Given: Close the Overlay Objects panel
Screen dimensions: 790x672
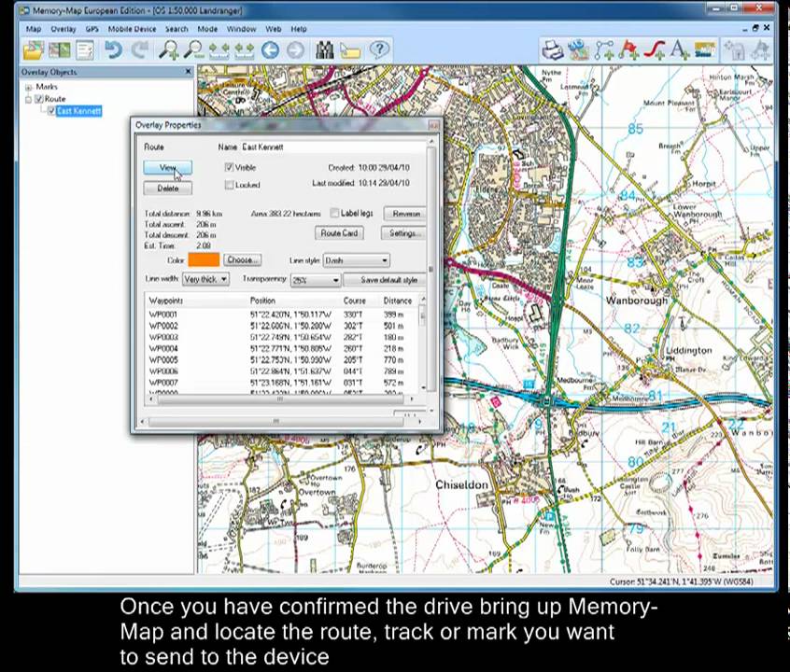Looking at the screenshot, I should point(188,72).
